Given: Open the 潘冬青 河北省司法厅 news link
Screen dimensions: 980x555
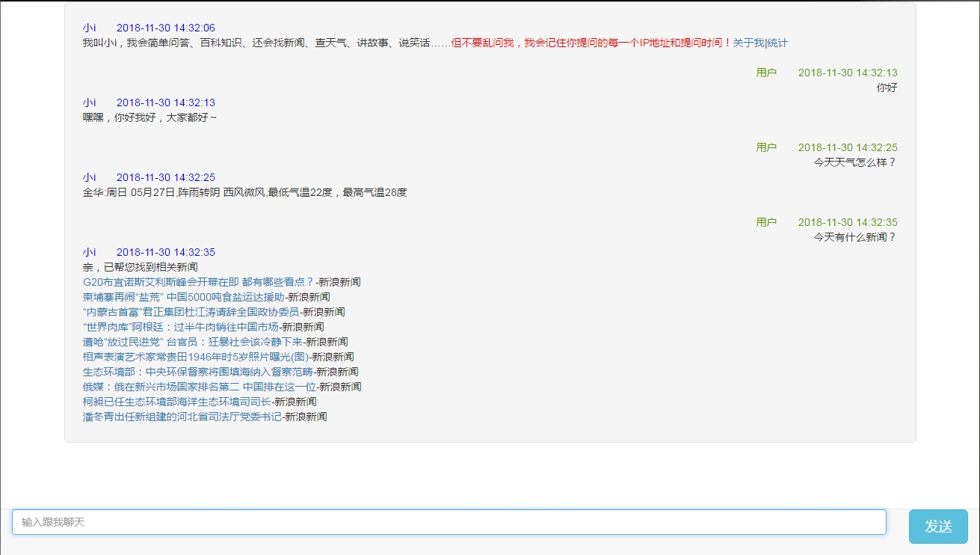Looking at the screenshot, I should click(x=182, y=417).
